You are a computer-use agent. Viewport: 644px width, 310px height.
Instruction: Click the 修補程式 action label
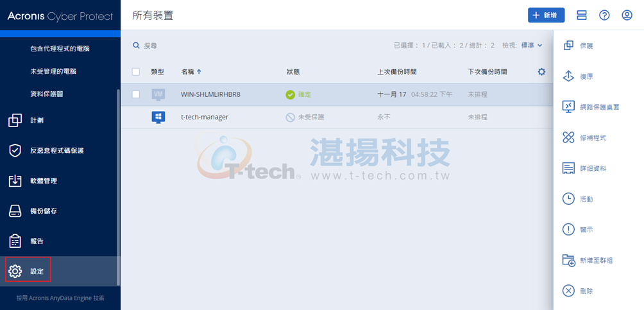[x=593, y=138]
